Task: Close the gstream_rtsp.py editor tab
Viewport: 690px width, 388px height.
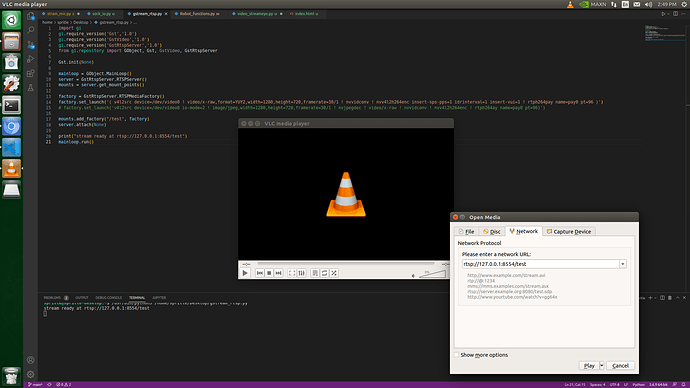Action: (166, 14)
